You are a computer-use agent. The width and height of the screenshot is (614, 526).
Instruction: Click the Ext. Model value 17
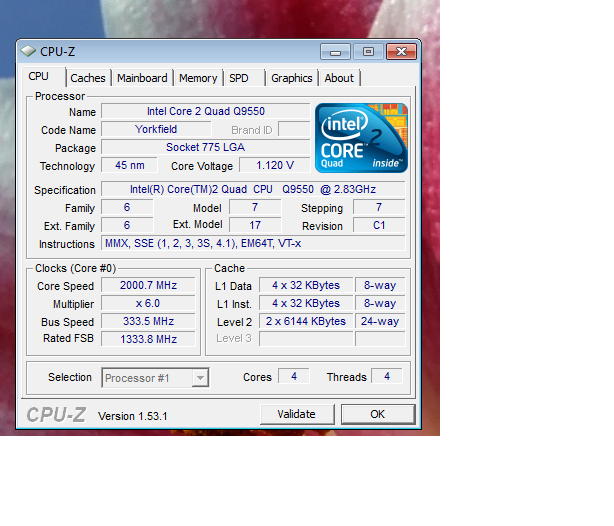[x=255, y=225]
